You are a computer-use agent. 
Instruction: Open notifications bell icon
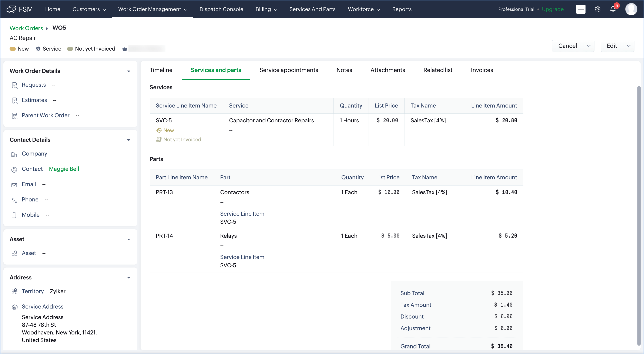coord(613,9)
